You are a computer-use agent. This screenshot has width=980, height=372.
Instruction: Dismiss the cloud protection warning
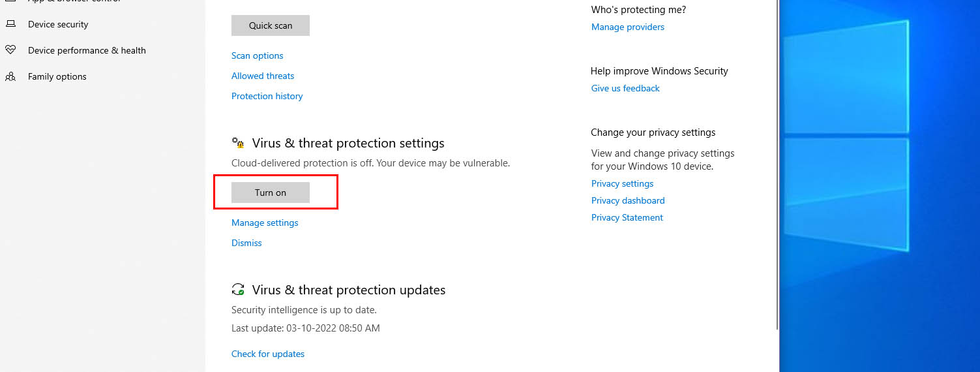click(246, 243)
